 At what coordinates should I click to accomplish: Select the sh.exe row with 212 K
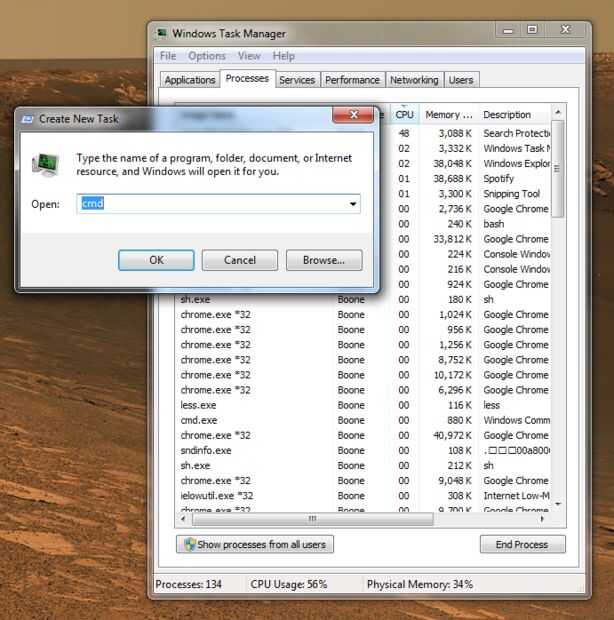pos(363,465)
